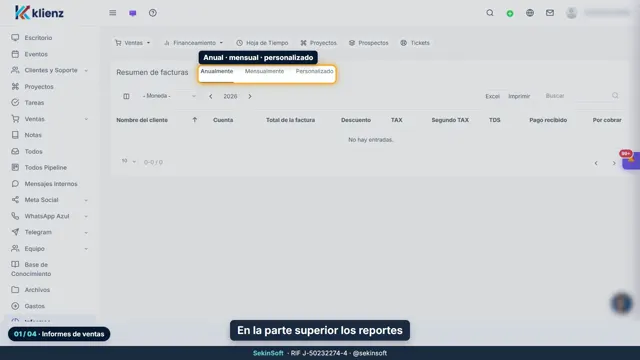The width and height of the screenshot is (640, 360).
Task: Open the language globe icon
Action: coord(530,13)
